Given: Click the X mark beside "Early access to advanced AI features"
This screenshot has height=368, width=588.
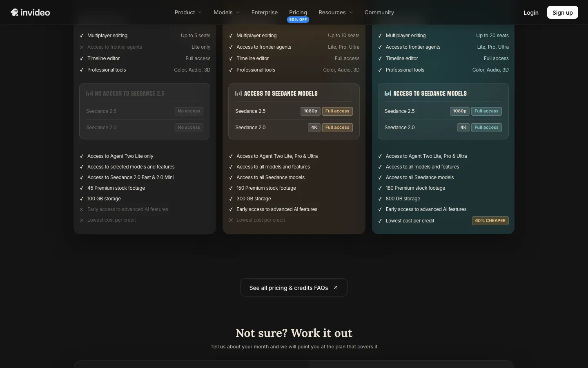Looking at the screenshot, I should tap(82, 209).
